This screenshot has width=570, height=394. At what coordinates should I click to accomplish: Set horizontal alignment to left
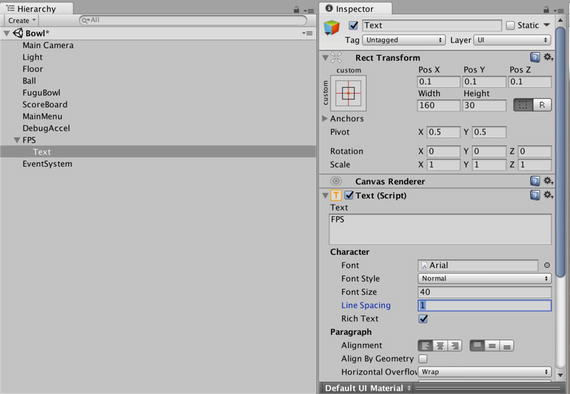[x=425, y=345]
